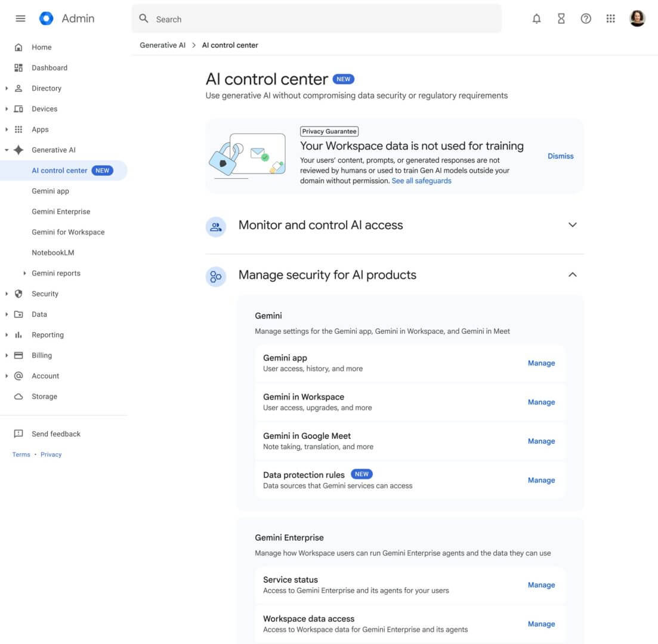Open the hamburger main menu

[20, 18]
